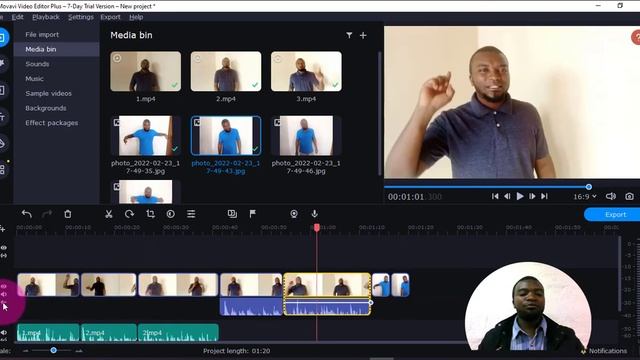
Task: Click timeline zoom scale slider handle
Action: tap(53, 350)
